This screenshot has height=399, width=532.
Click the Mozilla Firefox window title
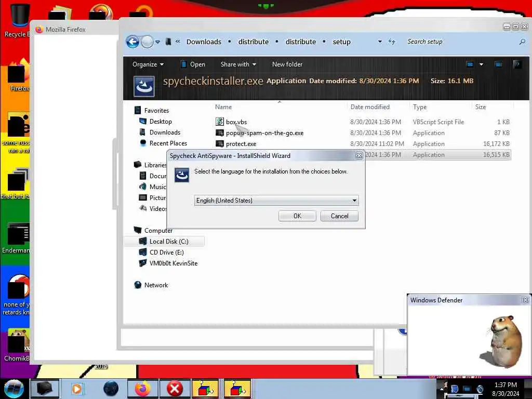(65, 30)
